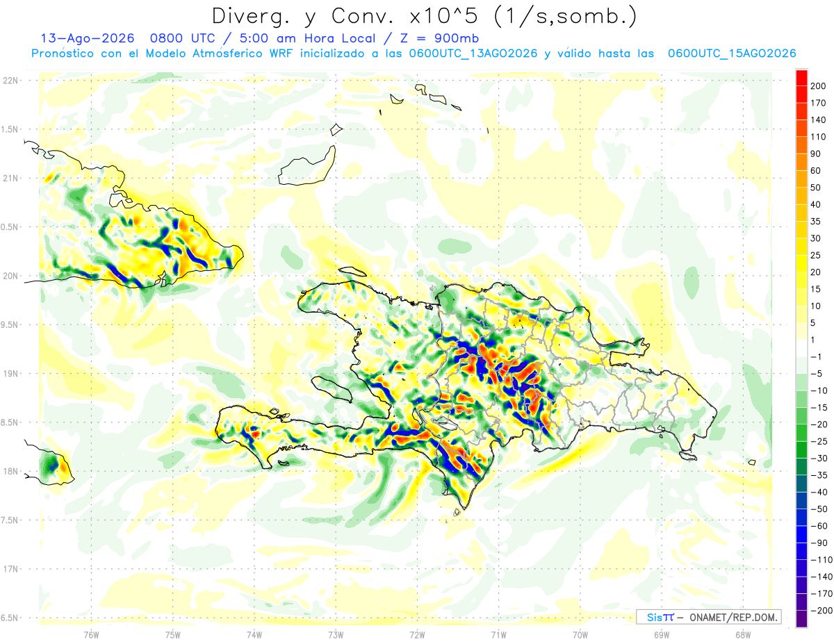Click the '7.5N' latitude axis label
This screenshot has width=834, height=644.
pyautogui.click(x=10, y=520)
